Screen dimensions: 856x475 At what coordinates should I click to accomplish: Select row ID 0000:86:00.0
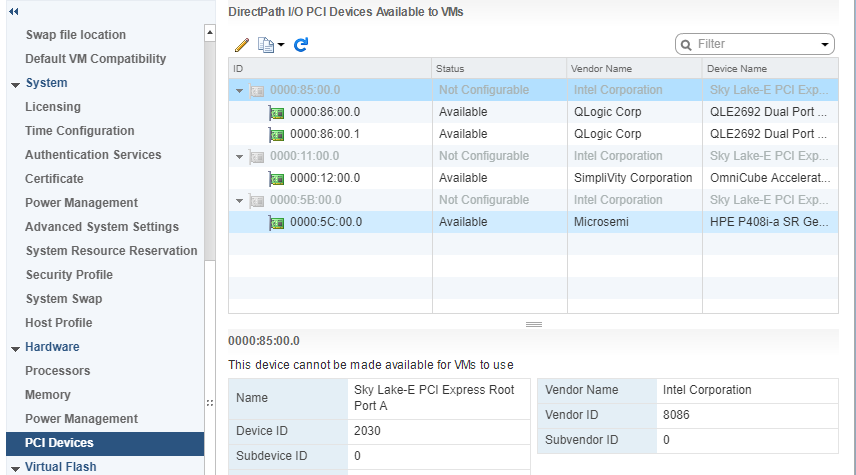pyautogui.click(x=325, y=112)
